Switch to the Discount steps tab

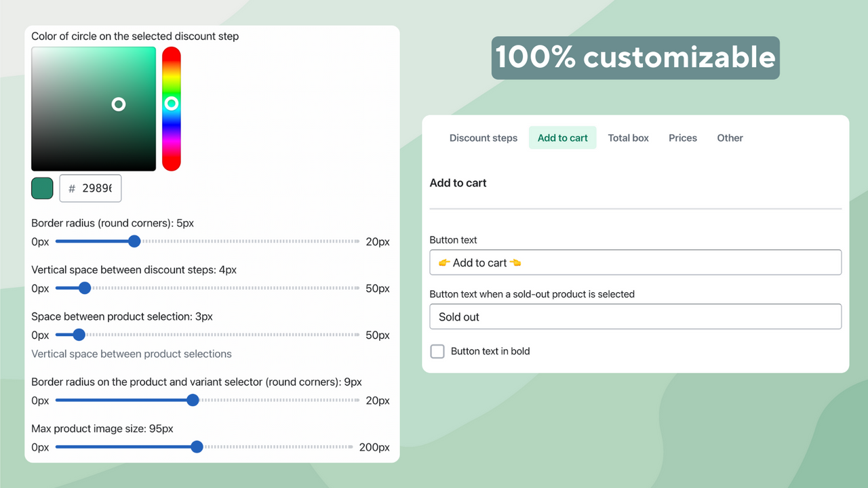point(484,138)
